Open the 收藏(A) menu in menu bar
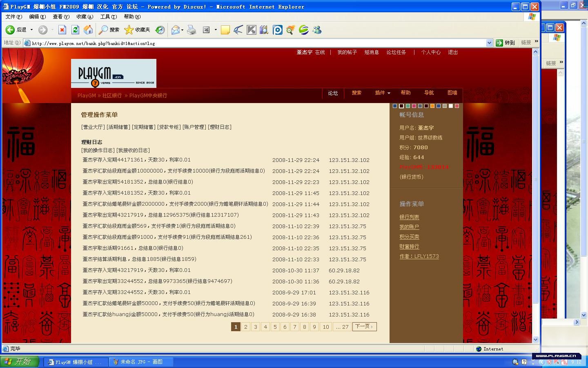This screenshot has width=588, height=368. (85, 17)
